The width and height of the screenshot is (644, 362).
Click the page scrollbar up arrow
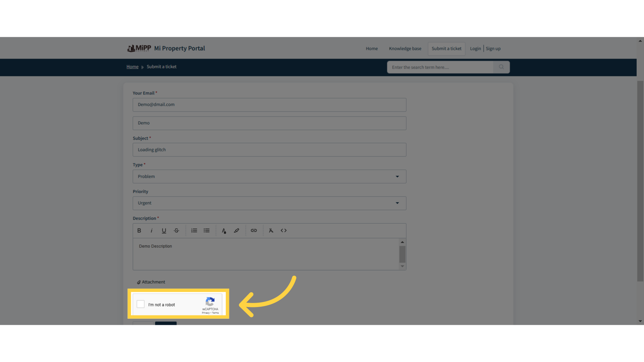pyautogui.click(x=640, y=41)
